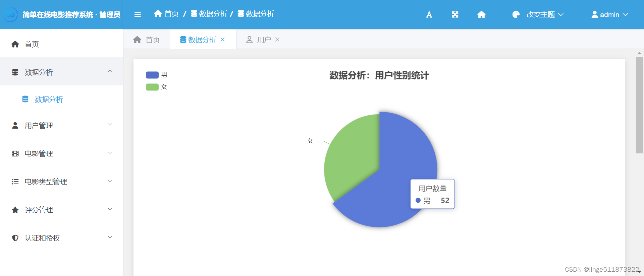Click the 女 label beside the pie
The width and height of the screenshot is (644, 276).
[x=310, y=141]
